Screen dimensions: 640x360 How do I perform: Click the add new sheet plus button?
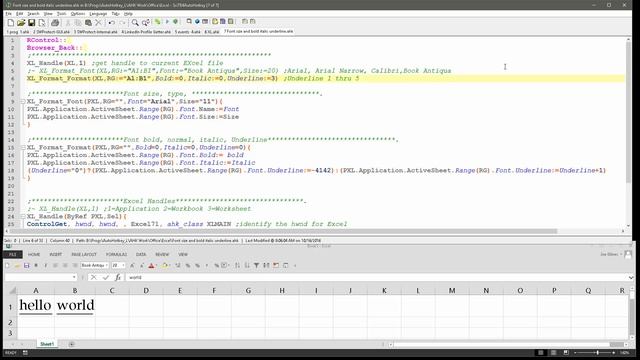[72, 344]
